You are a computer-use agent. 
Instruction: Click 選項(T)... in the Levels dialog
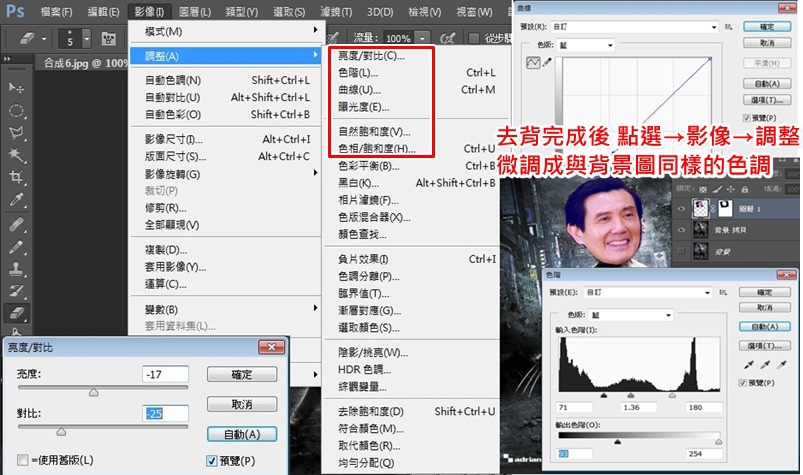(765, 346)
